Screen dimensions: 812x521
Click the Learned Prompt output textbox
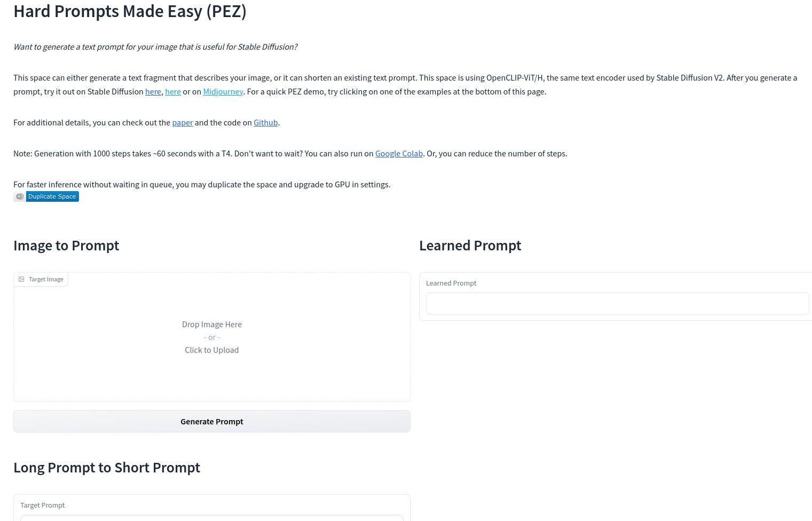[618, 303]
